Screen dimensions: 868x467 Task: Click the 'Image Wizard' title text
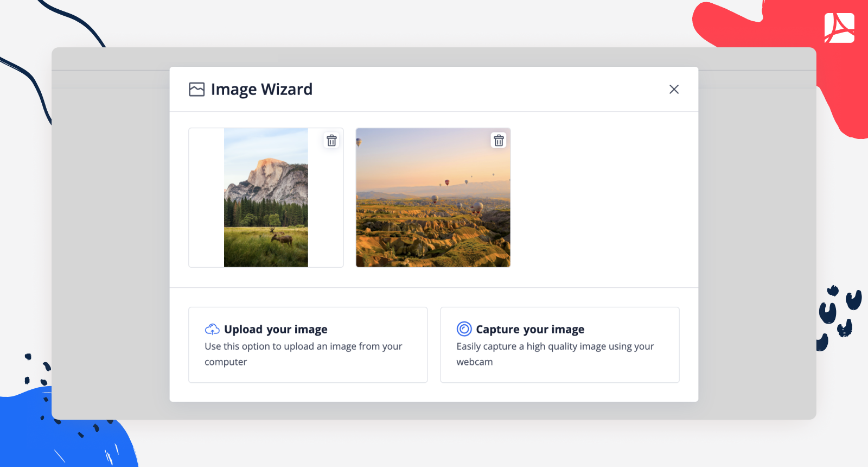point(261,90)
